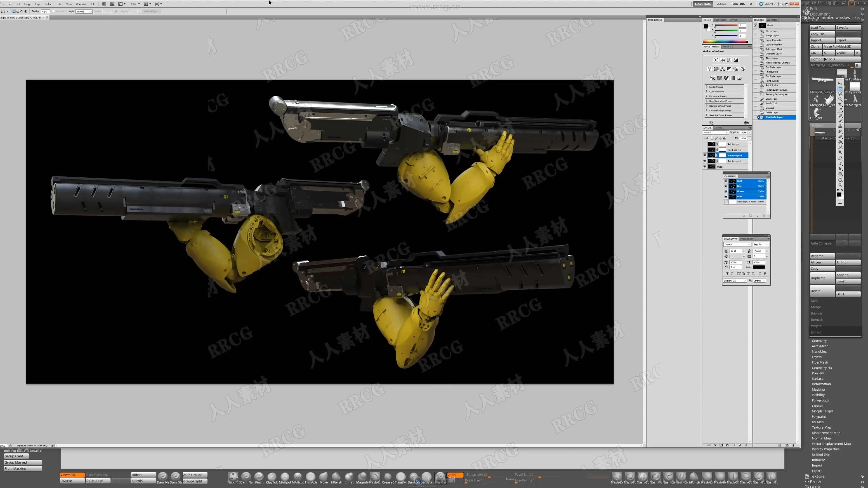Toggle visibility of the Metal layer
Screen dimensions: 868x488
(705, 166)
